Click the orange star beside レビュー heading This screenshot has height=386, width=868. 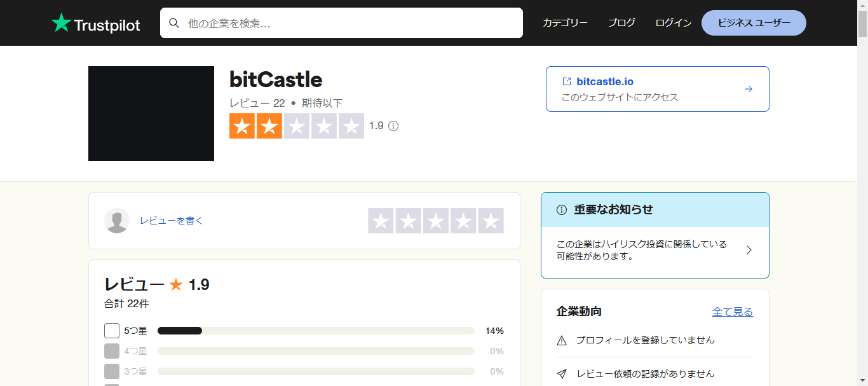(x=176, y=284)
